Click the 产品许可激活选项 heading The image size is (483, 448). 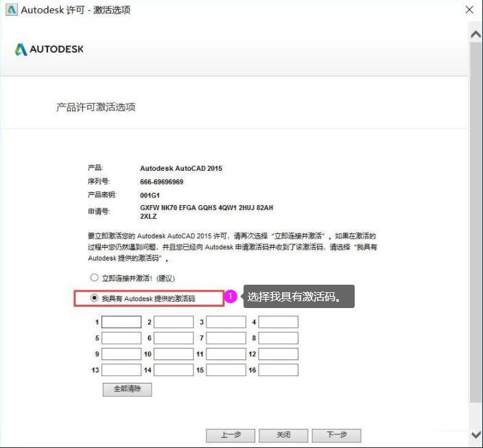[96, 107]
